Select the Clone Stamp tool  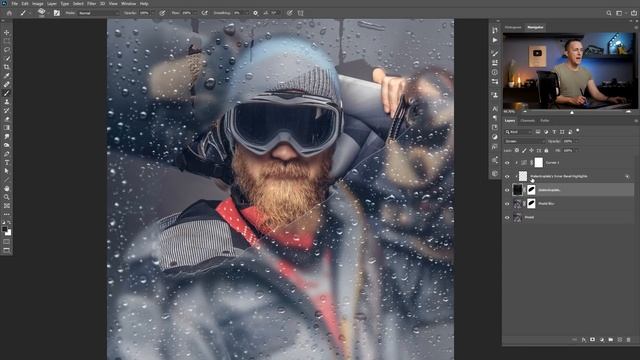tap(7, 102)
